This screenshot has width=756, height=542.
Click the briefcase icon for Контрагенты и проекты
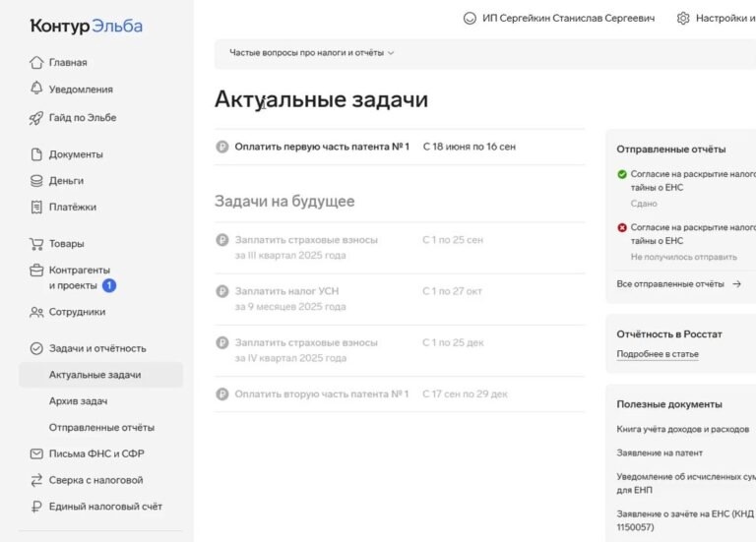coord(36,271)
